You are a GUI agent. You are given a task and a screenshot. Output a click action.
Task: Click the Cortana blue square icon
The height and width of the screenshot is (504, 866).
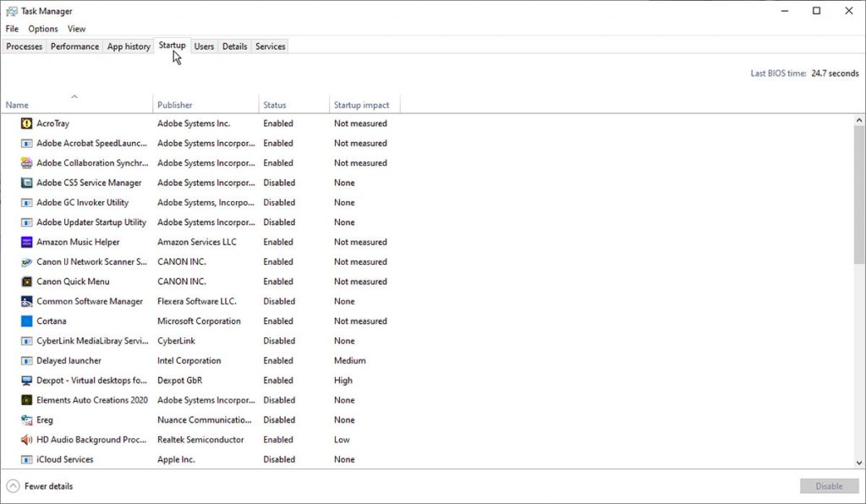27,321
